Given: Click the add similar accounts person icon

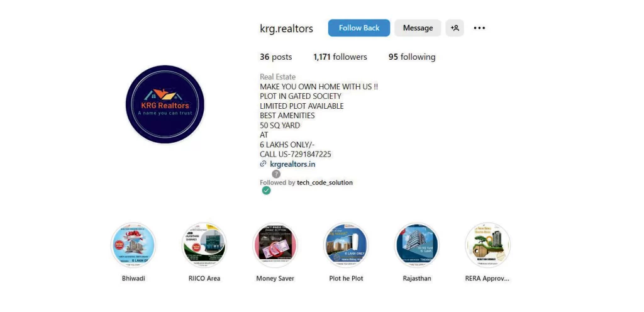Looking at the screenshot, I should [455, 28].
